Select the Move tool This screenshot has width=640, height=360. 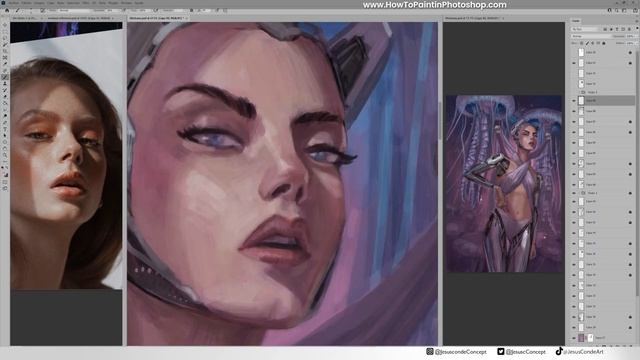click(x=5, y=25)
